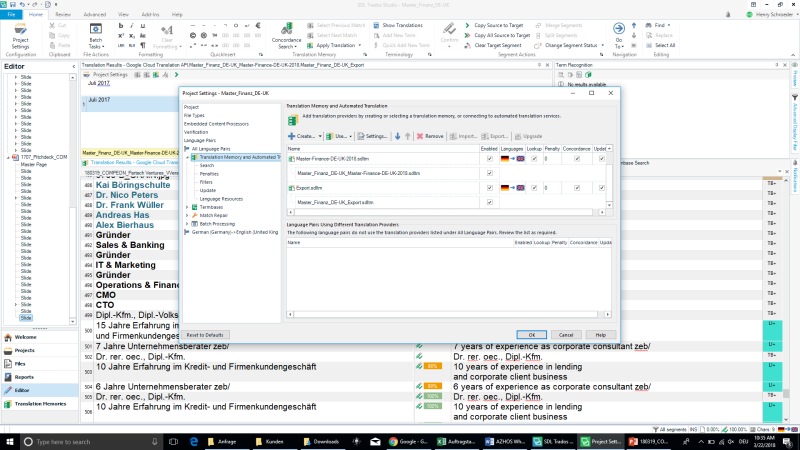800x450 pixels.
Task: Remove the selected translation provider
Action: click(430, 136)
